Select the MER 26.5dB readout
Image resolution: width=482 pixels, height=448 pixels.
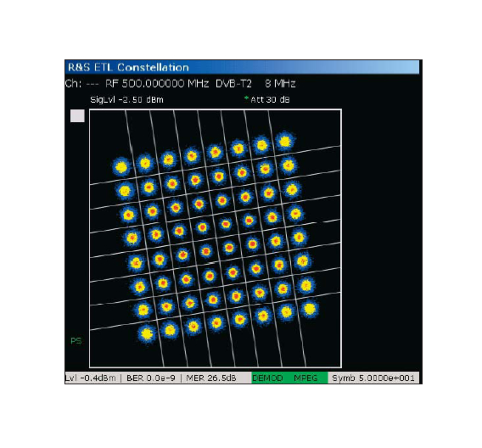pyautogui.click(x=211, y=378)
